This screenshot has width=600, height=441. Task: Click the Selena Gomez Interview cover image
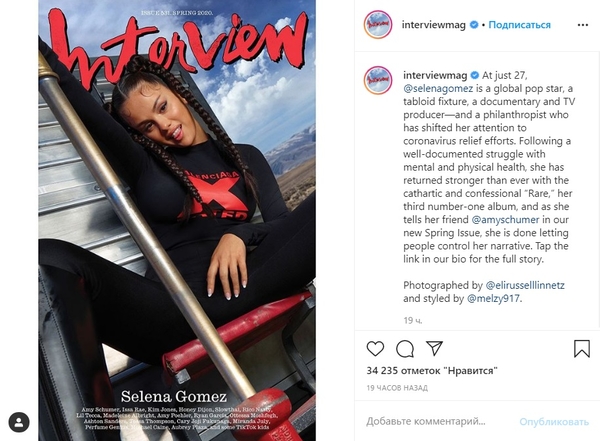177,220
